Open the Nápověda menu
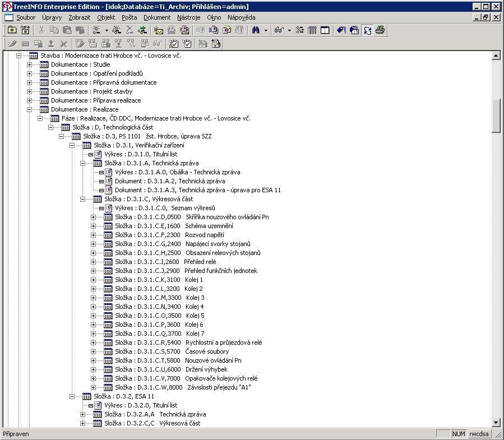Screen dimensions: 504x440 [x=242, y=17]
